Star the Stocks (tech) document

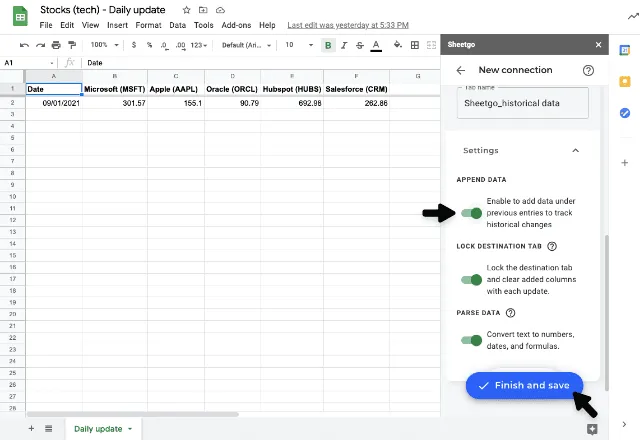pos(186,10)
